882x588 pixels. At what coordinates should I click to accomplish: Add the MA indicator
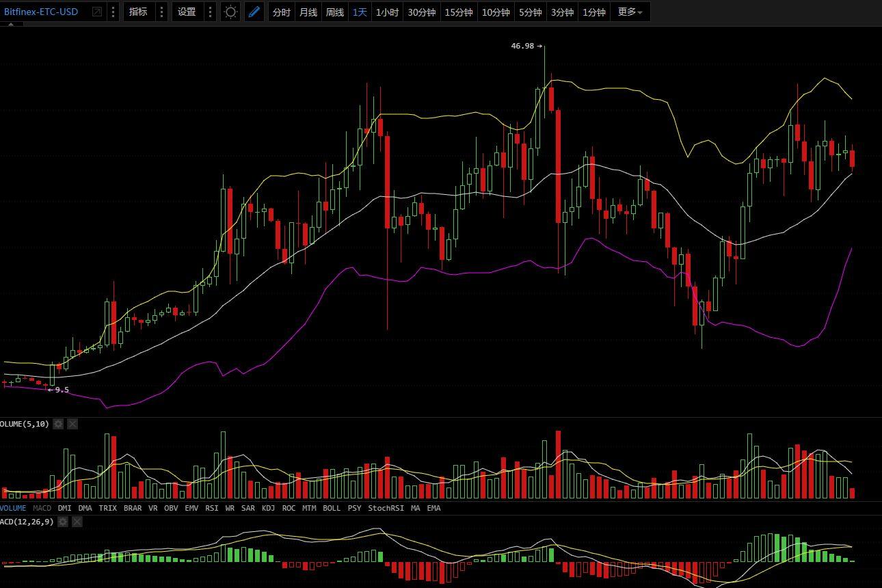click(x=416, y=508)
